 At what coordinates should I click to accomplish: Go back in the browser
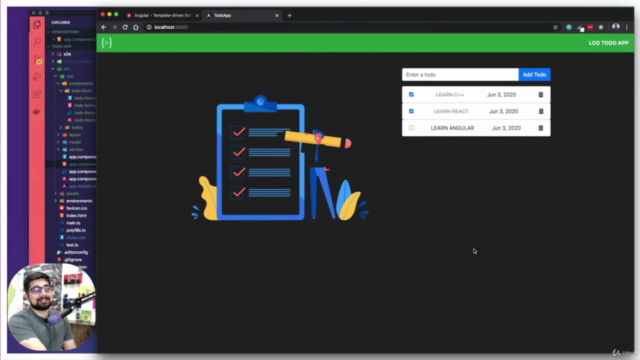(x=104, y=27)
